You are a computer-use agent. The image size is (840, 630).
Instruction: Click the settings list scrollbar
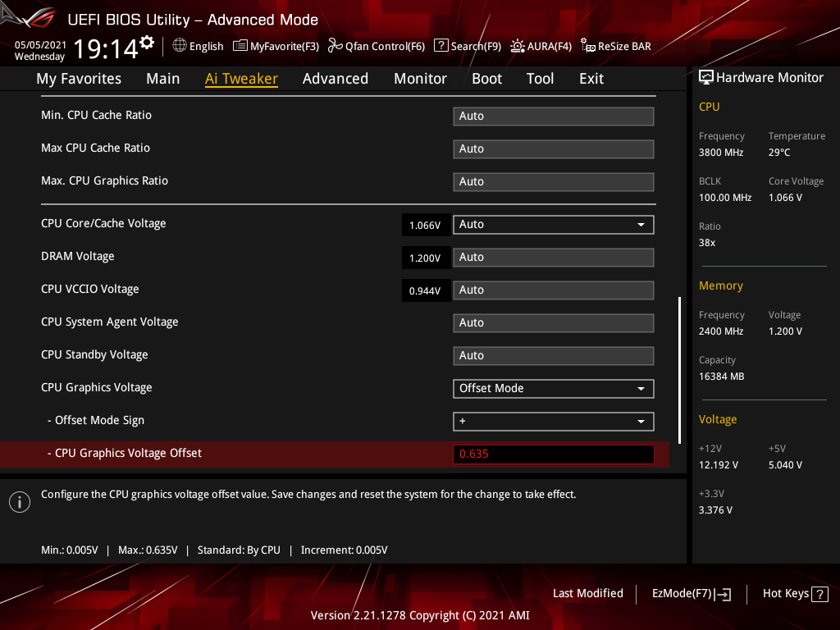click(679, 370)
